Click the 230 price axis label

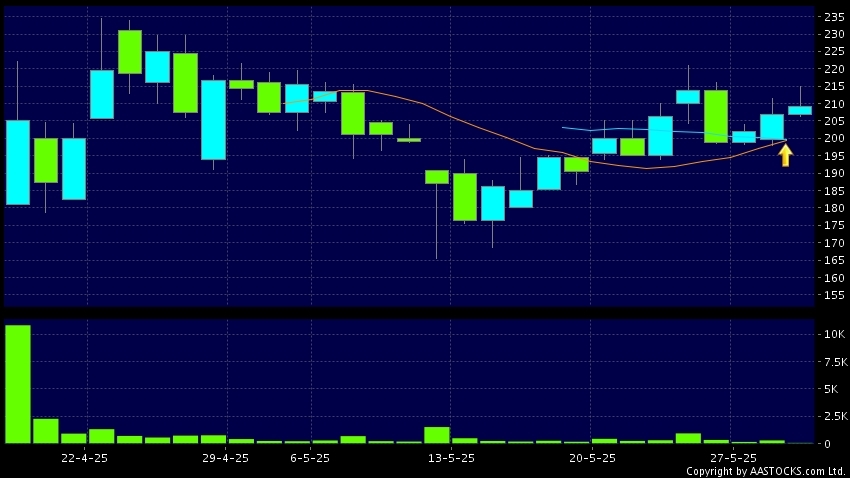[x=834, y=34]
